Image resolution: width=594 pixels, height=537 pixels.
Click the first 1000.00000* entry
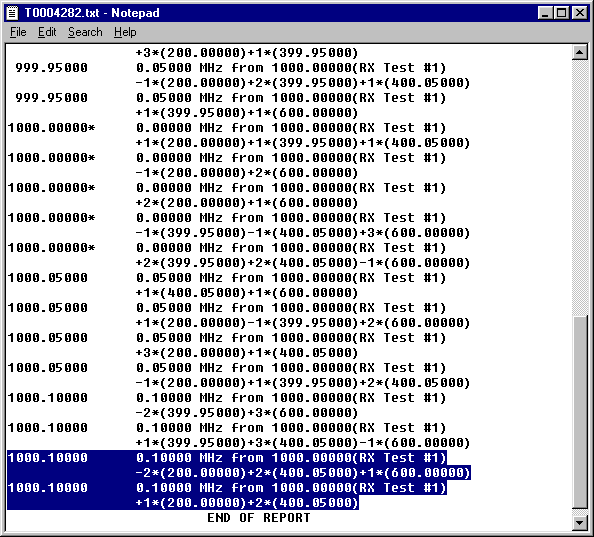[x=51, y=128]
